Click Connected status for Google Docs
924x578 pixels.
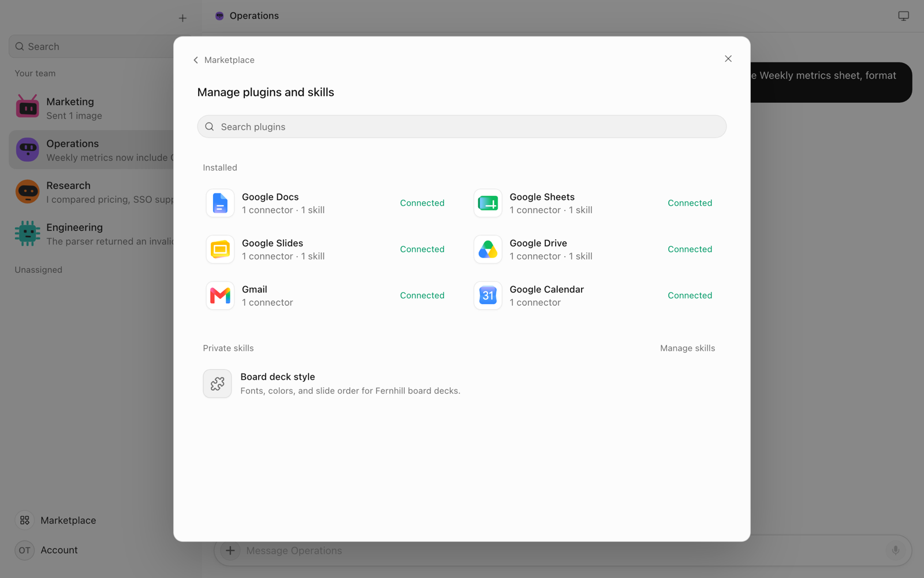tap(422, 203)
